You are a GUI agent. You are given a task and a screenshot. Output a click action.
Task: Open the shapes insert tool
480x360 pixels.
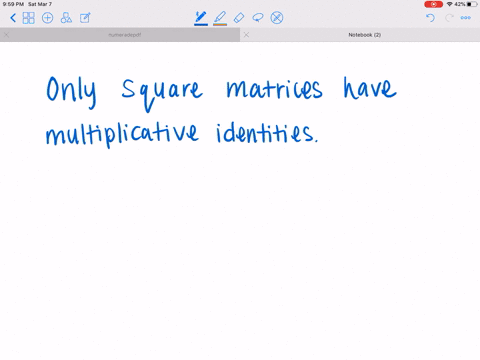[x=66, y=18]
